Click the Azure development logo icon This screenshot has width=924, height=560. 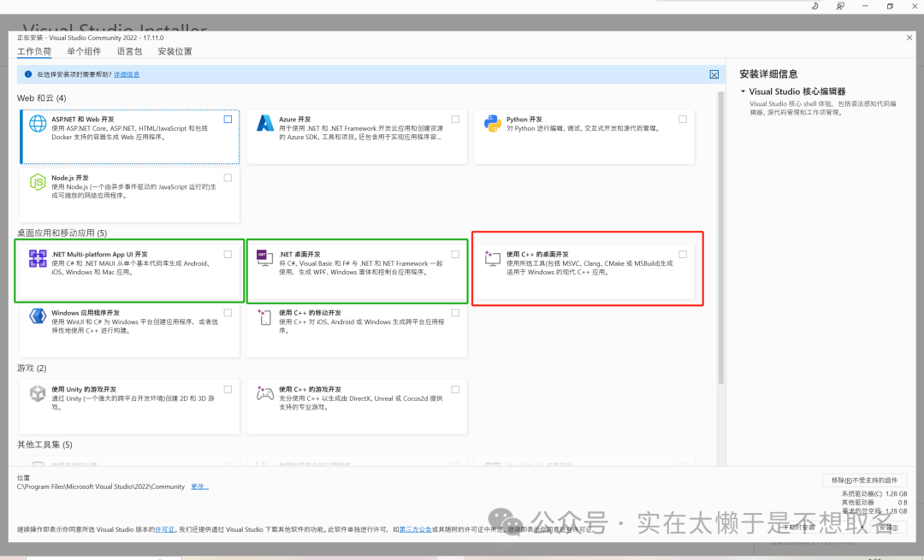(x=265, y=123)
